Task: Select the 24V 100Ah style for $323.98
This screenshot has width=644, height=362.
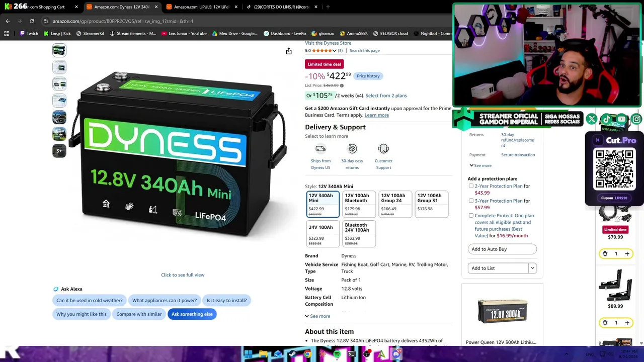Action: coord(323,234)
